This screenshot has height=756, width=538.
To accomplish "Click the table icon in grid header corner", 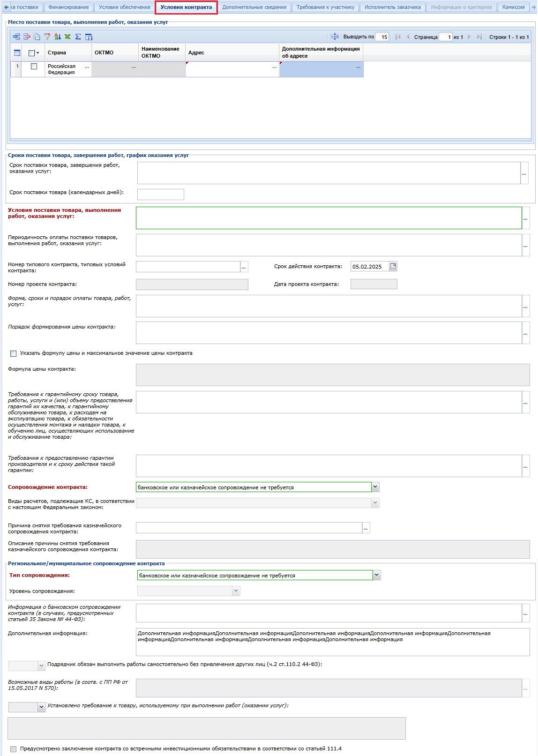I will pos(17,52).
